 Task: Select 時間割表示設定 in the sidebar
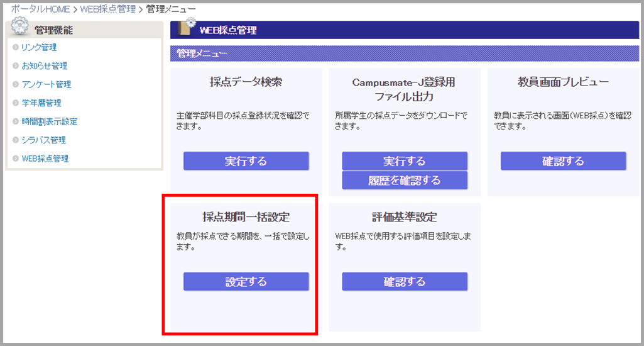(49, 121)
